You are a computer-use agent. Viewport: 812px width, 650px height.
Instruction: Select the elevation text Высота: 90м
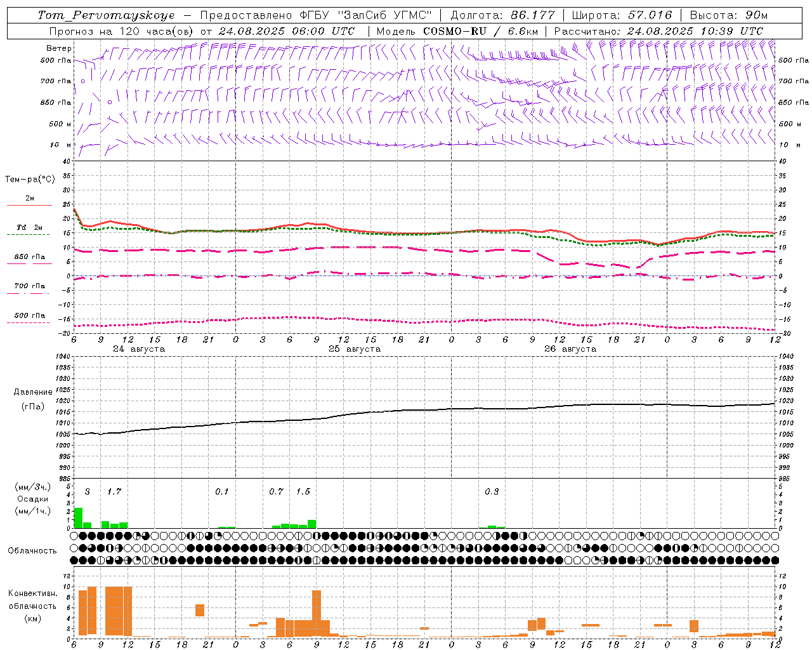[x=728, y=15]
